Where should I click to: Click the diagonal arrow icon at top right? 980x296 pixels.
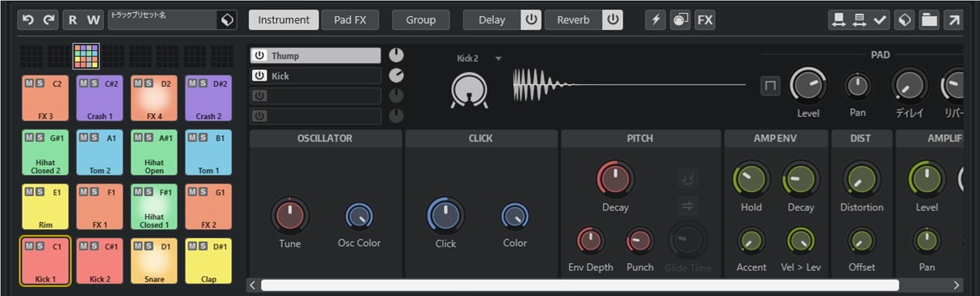(x=954, y=20)
